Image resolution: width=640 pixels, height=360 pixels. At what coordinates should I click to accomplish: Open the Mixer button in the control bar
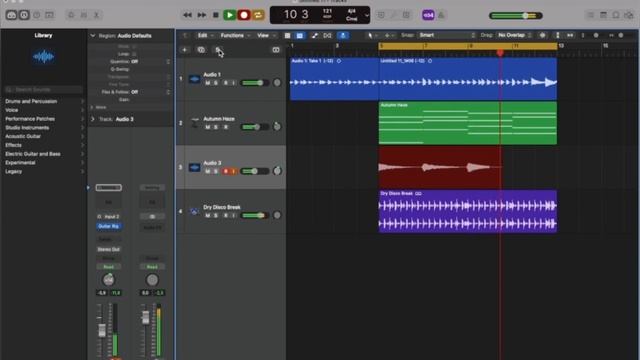pos(84,15)
